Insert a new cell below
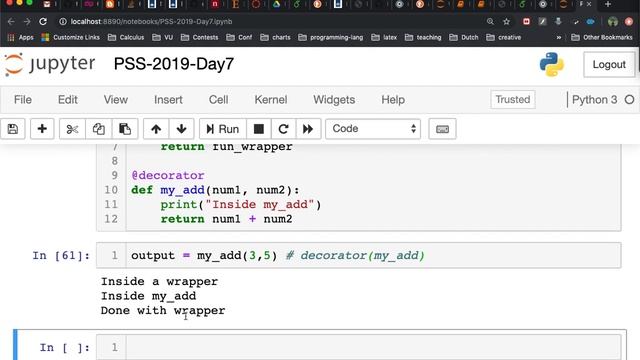Image resolution: width=640 pixels, height=360 pixels. pyautogui.click(x=42, y=129)
